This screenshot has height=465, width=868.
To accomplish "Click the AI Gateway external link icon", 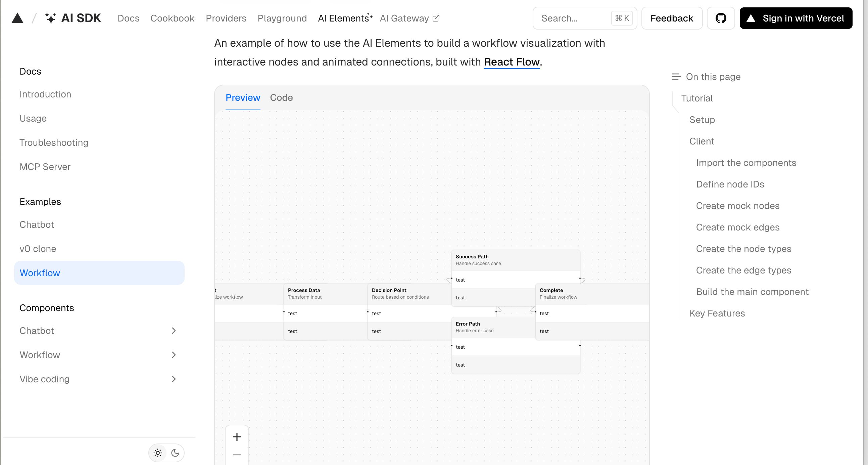I will pos(436,18).
